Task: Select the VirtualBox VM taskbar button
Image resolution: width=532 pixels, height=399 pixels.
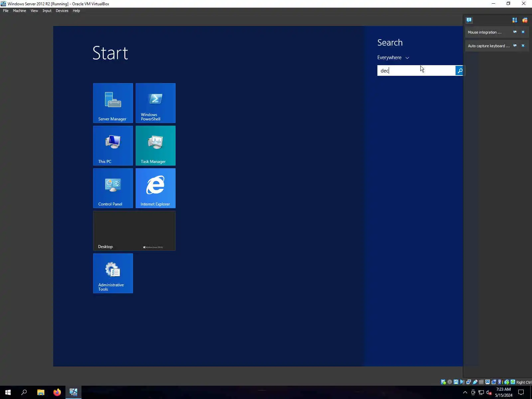Action: point(73,392)
